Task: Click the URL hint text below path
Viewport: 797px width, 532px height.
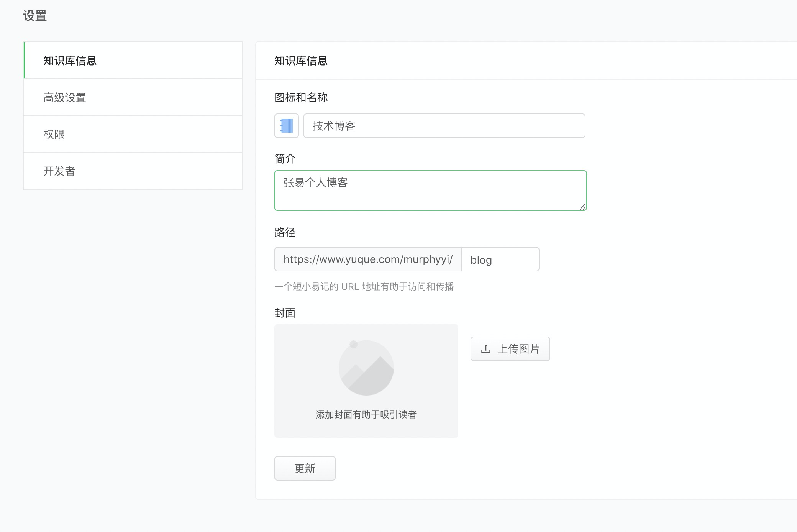Action: pos(364,287)
